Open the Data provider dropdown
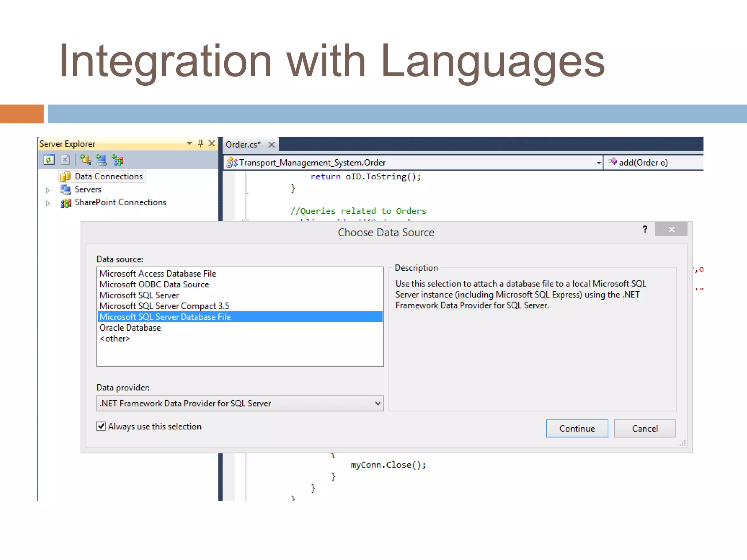The image size is (747, 560). 378,403
